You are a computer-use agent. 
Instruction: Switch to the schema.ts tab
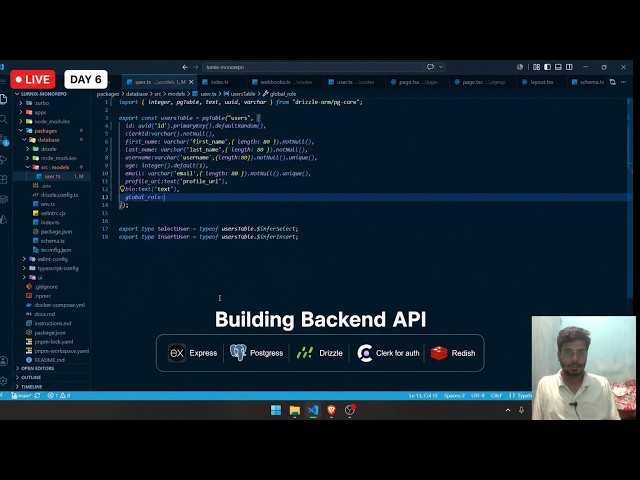tap(588, 82)
